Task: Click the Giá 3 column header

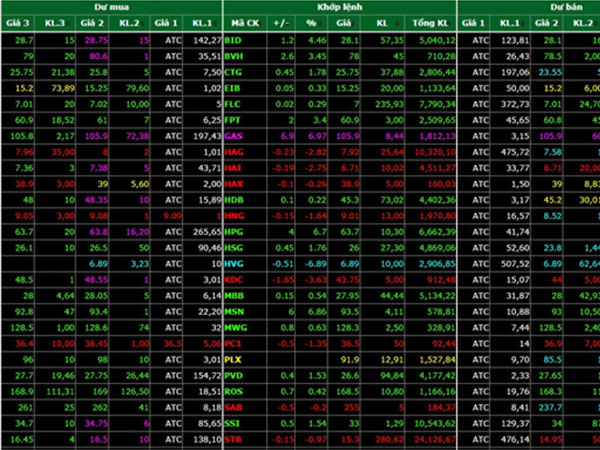Action: tap(18, 23)
